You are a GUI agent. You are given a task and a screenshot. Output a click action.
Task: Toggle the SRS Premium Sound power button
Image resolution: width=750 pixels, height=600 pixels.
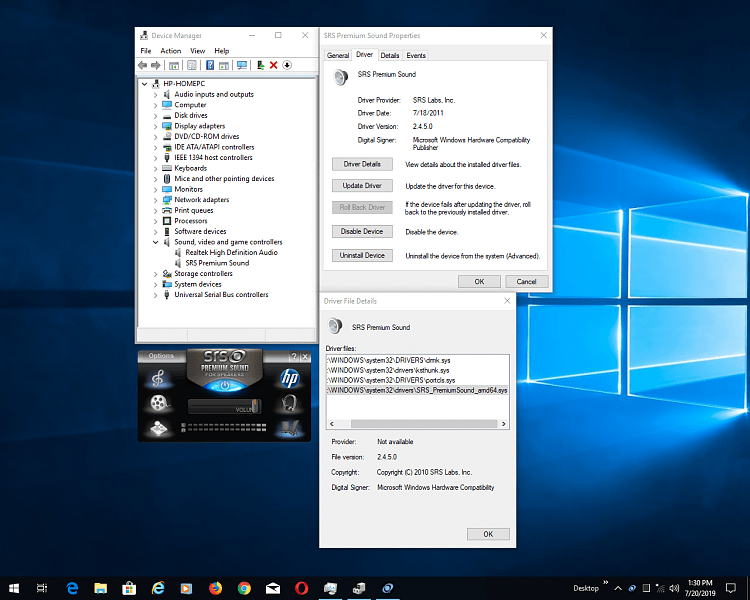(225, 385)
